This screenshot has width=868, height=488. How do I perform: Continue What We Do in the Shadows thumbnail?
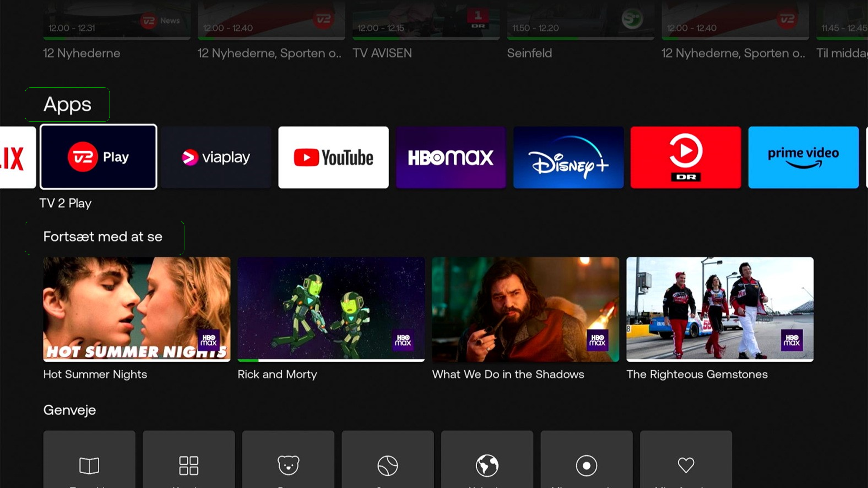coord(525,309)
